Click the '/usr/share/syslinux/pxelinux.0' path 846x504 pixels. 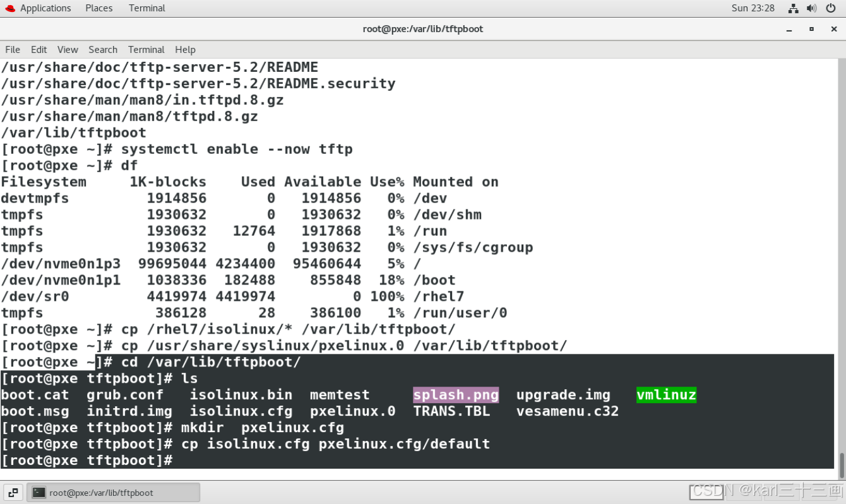[275, 346]
